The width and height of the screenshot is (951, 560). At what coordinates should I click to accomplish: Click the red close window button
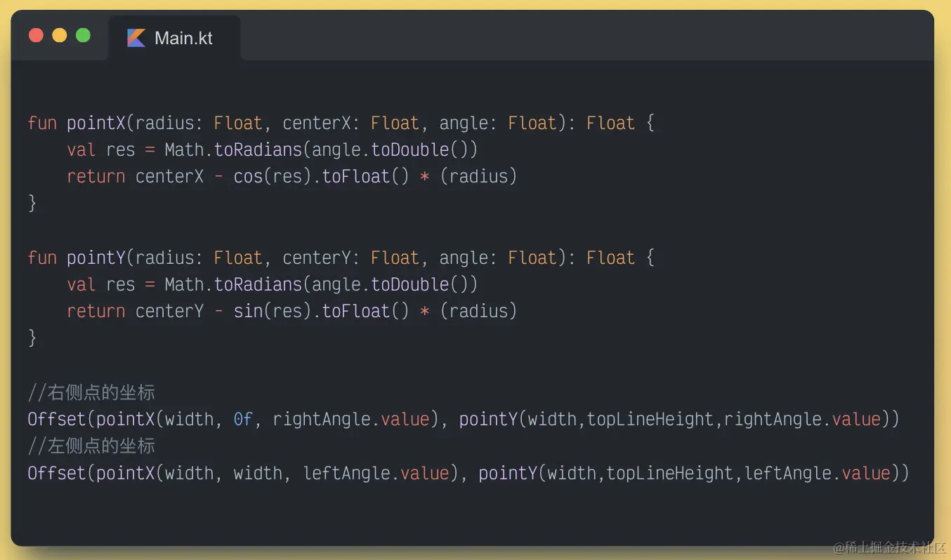pyautogui.click(x=36, y=35)
